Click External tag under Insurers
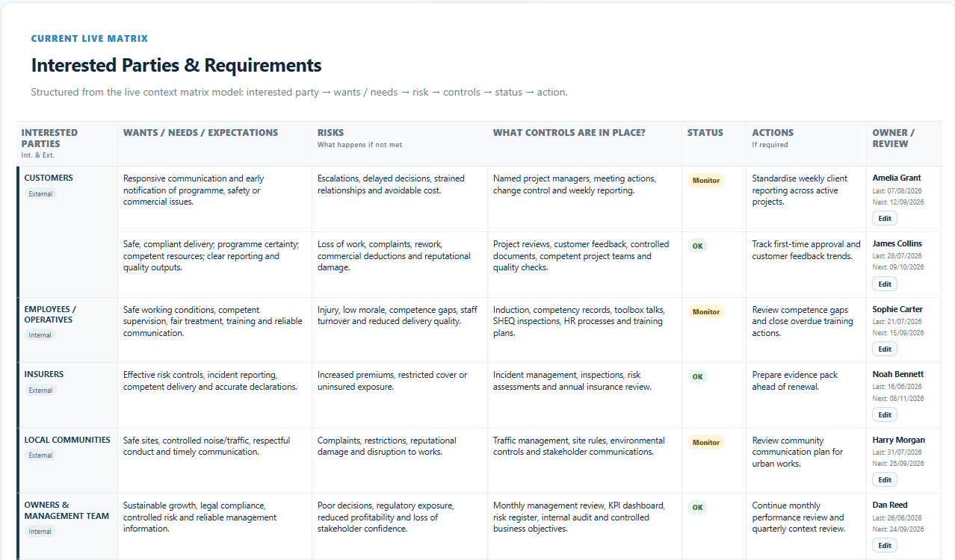This screenshot has height=560, width=955. pos(40,391)
